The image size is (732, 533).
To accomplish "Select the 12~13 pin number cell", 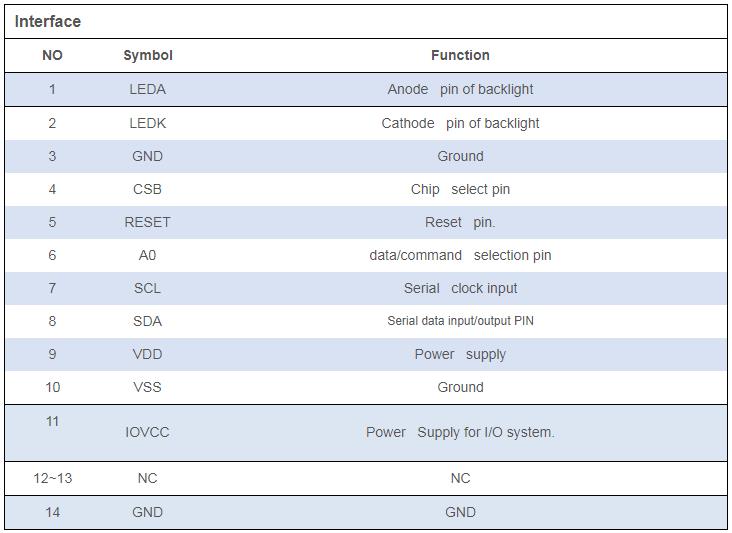I will (x=53, y=478).
